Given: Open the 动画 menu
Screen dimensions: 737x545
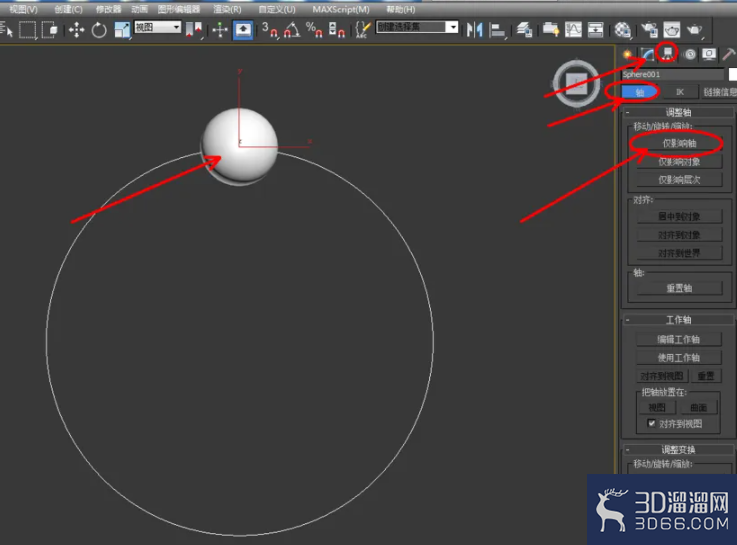Looking at the screenshot, I should click(x=140, y=9).
